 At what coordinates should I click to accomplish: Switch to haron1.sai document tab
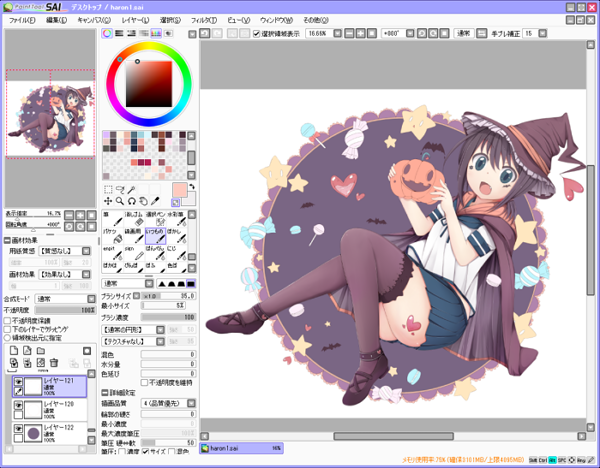point(241,448)
